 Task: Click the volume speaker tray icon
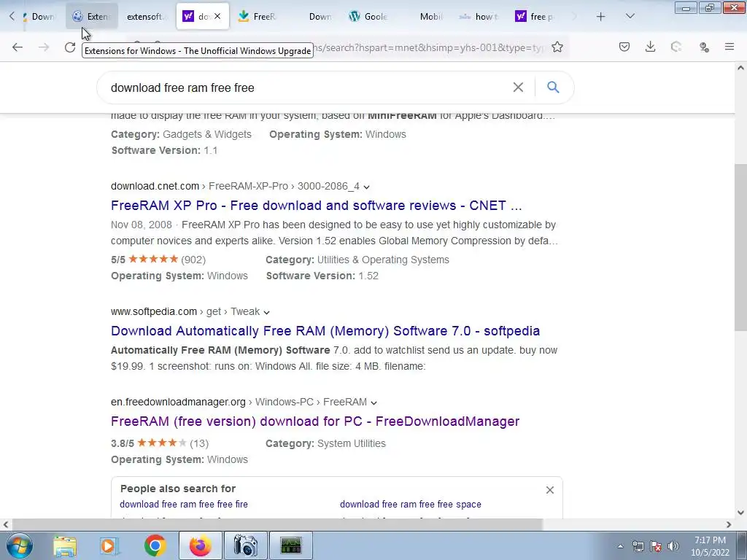[673, 546]
